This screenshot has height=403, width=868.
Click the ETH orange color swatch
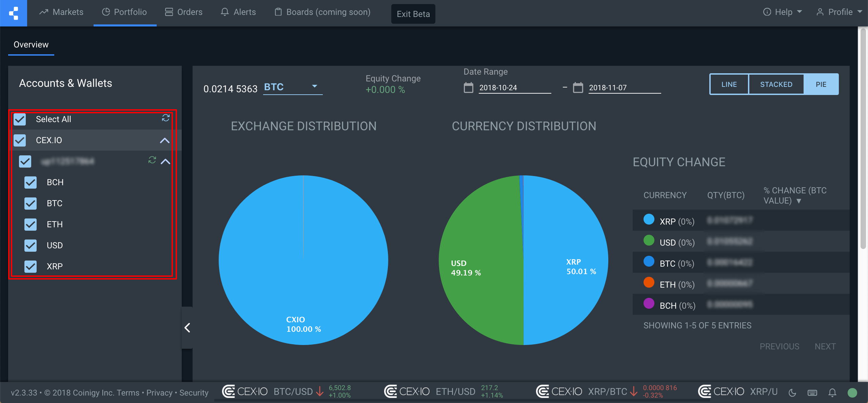pos(649,283)
